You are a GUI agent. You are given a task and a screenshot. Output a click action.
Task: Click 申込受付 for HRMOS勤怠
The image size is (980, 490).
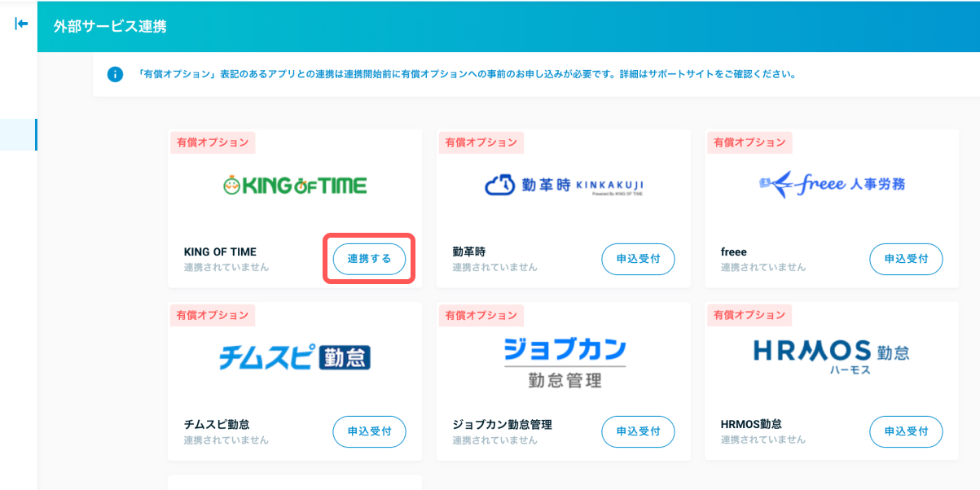[x=906, y=431]
